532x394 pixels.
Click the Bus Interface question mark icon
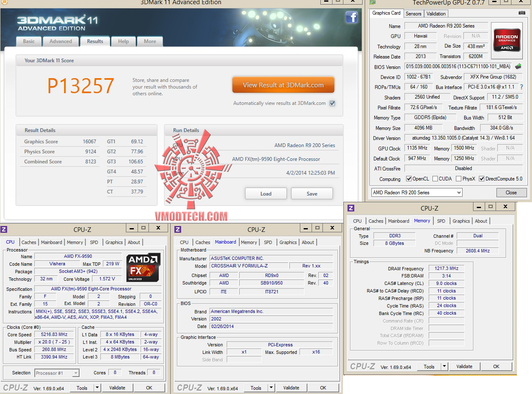click(x=522, y=87)
